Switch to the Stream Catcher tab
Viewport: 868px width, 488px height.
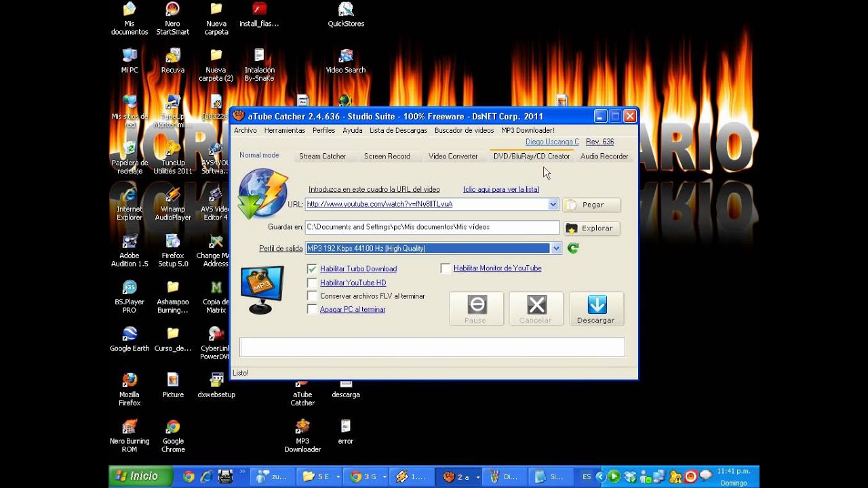pos(323,157)
